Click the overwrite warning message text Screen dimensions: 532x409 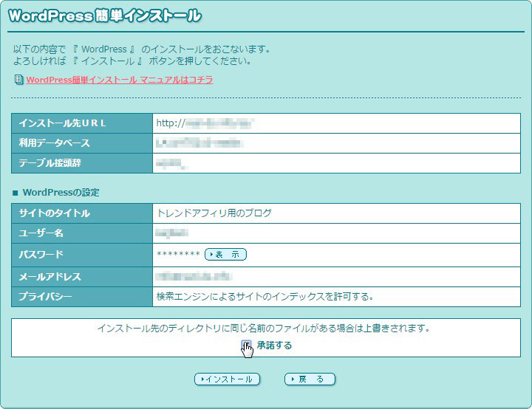click(x=264, y=329)
